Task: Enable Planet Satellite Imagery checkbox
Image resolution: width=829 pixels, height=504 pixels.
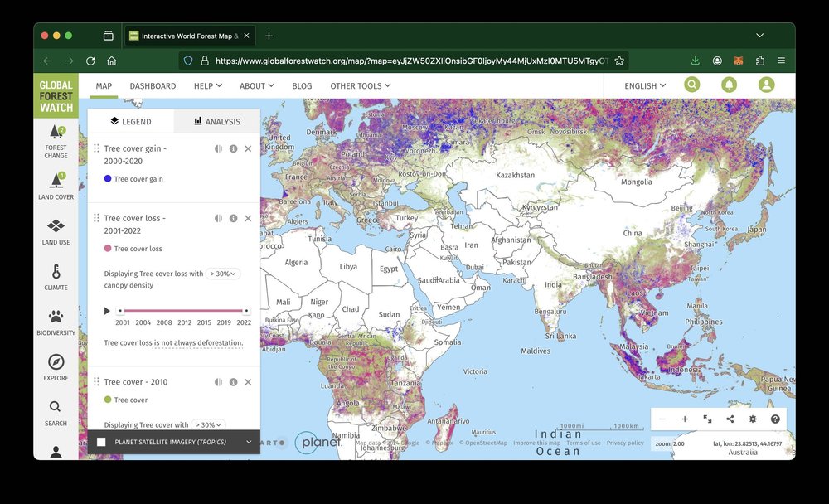Action: tap(101, 442)
